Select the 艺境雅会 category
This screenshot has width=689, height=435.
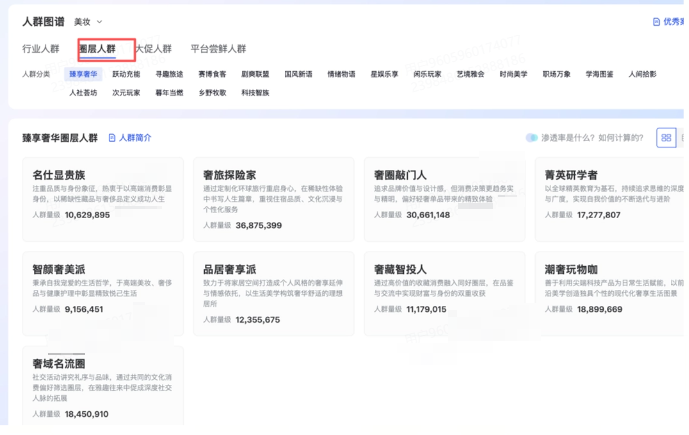pos(471,74)
